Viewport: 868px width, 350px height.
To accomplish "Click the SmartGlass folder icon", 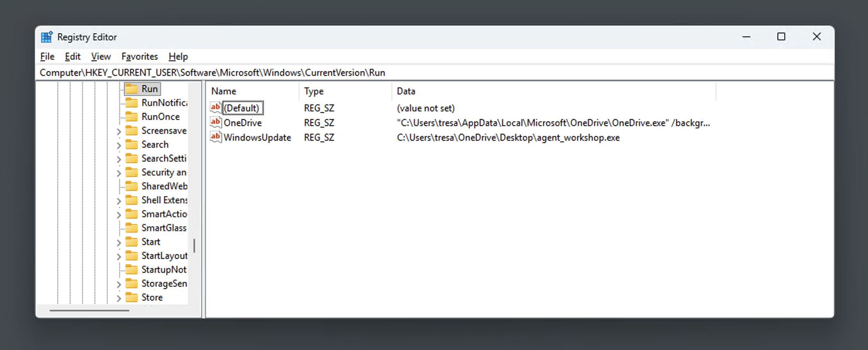I will tap(132, 228).
